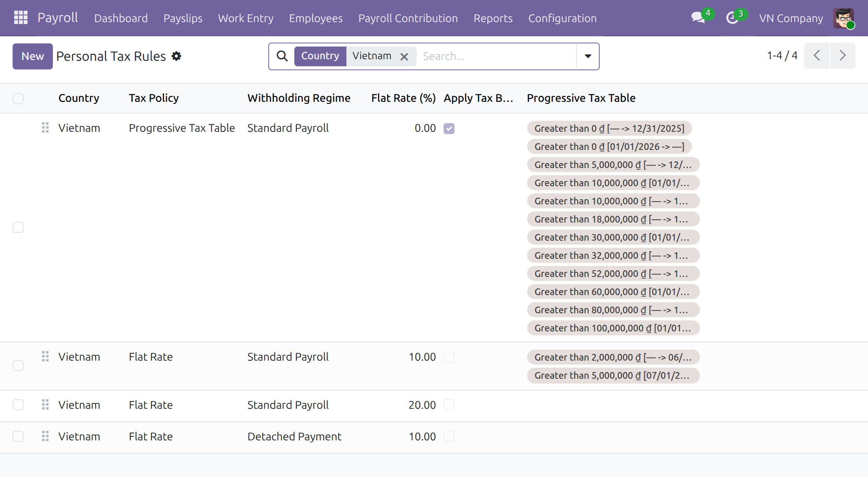Screen dimensions: 868x477
Task: Expand the search options dropdown arrow
Action: click(588, 56)
